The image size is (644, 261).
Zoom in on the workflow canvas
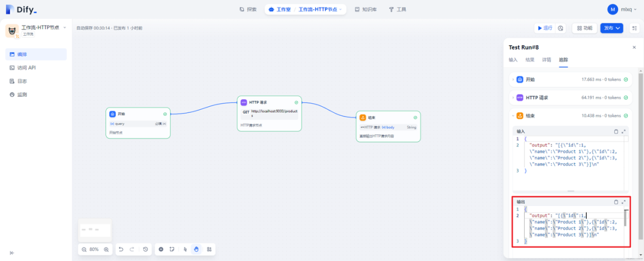[x=106, y=249]
